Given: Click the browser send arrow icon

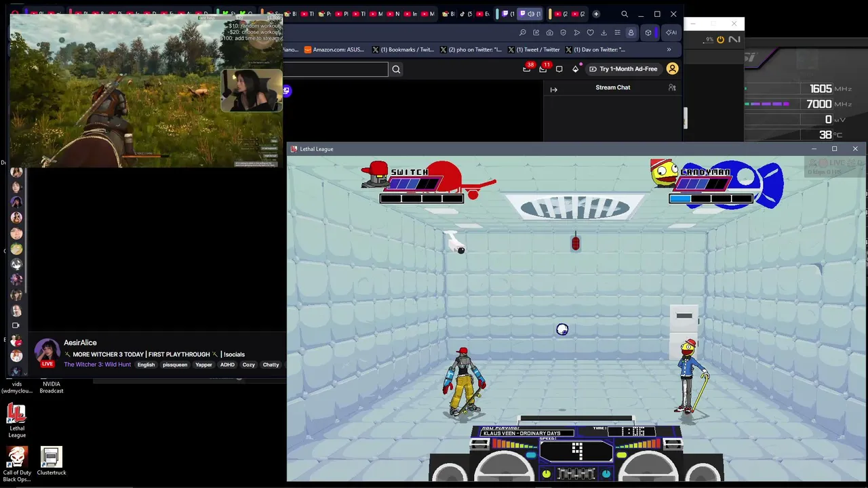Looking at the screenshot, I should click(x=577, y=33).
